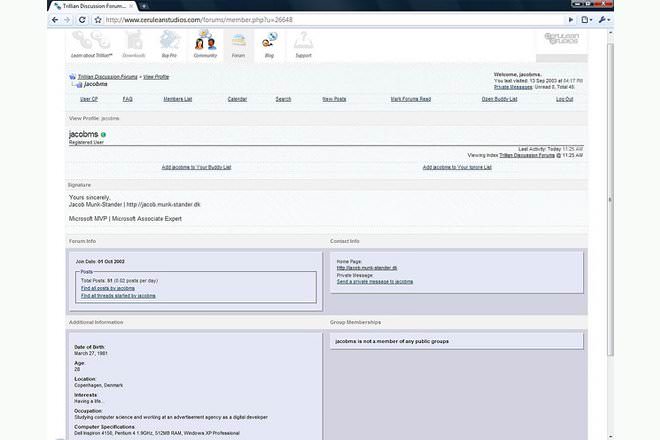
Task: Select the Trillian Discussion Forum browser tab
Action: [x=93, y=6]
